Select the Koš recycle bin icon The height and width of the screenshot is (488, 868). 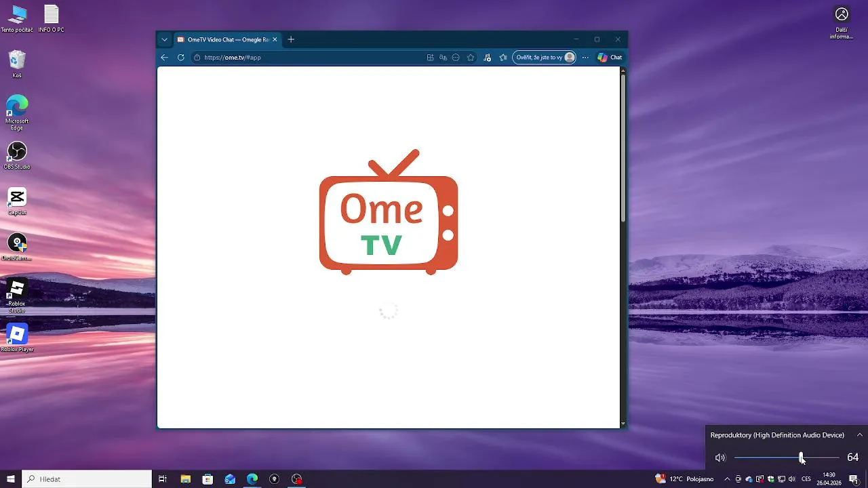click(17, 64)
